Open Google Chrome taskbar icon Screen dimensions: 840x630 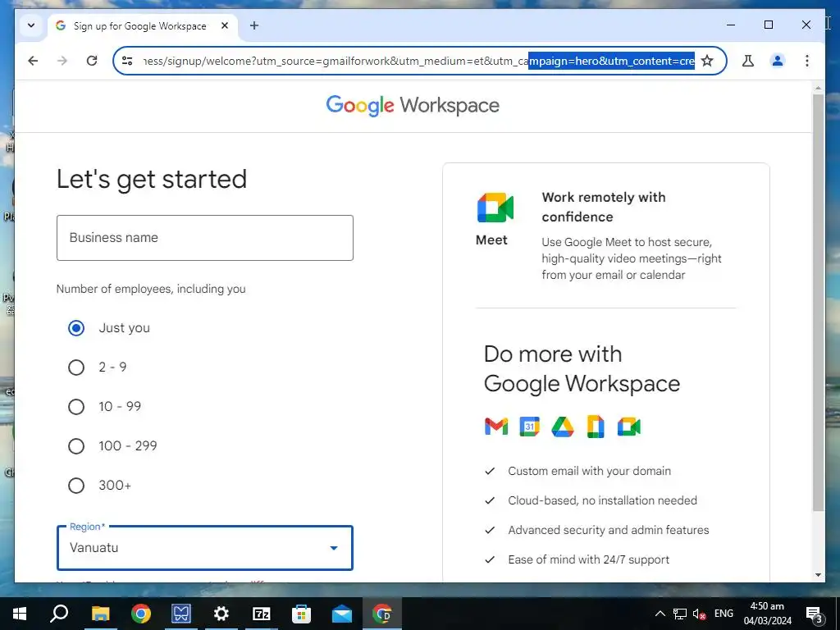140,614
